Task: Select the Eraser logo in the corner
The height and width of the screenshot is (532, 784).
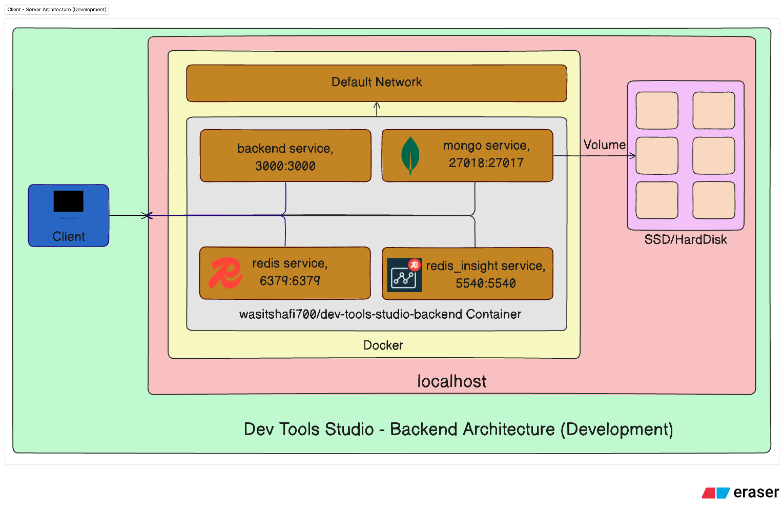Action: pyautogui.click(x=740, y=493)
